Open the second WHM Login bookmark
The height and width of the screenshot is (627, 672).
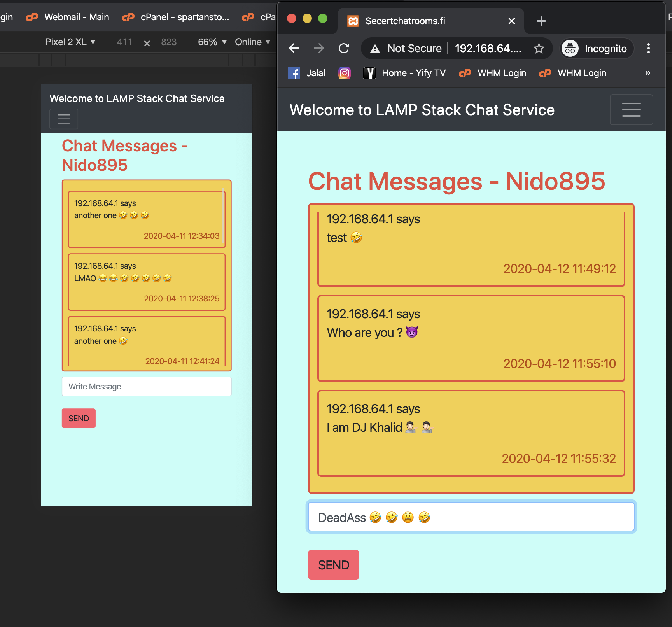point(572,73)
